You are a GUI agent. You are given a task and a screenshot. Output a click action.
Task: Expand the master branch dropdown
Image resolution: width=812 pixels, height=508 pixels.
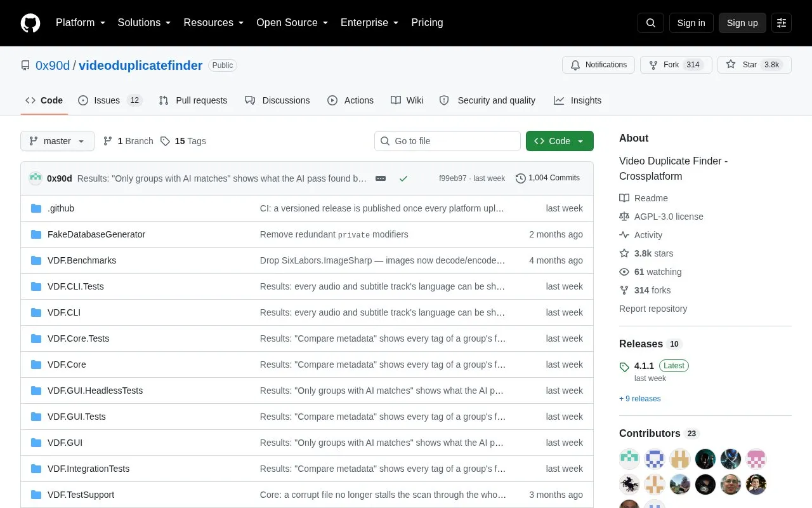click(57, 141)
